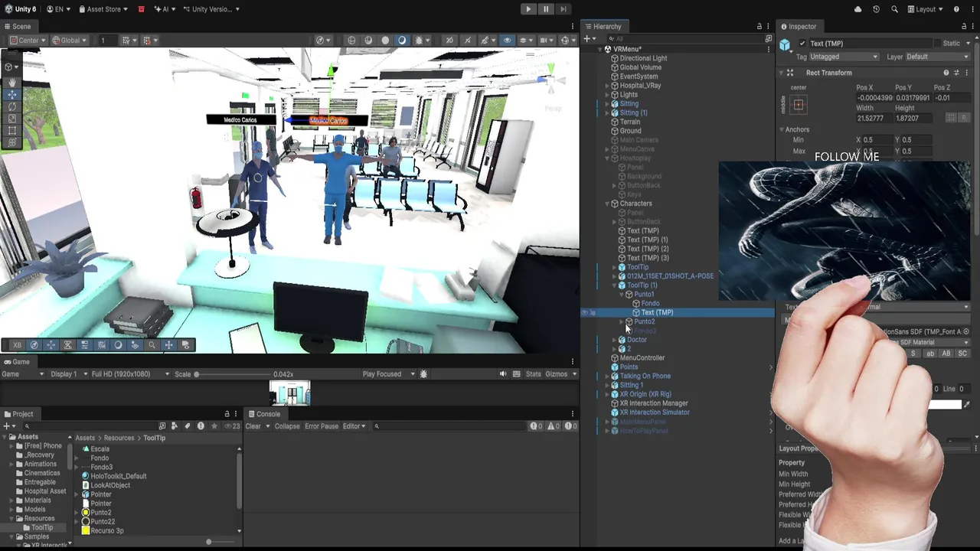This screenshot has height=551, width=980.
Task: Open the Tag Untagged dropdown
Action: click(x=844, y=57)
